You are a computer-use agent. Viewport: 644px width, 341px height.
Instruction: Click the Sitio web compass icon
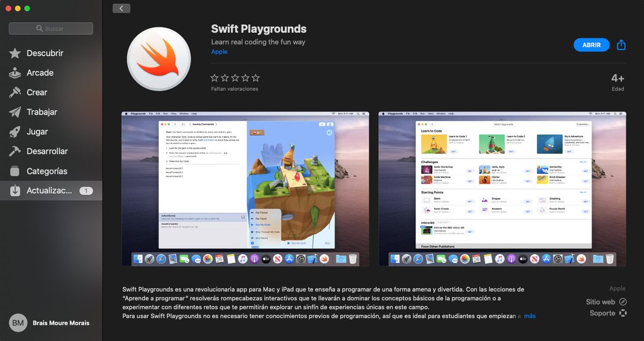coord(623,302)
